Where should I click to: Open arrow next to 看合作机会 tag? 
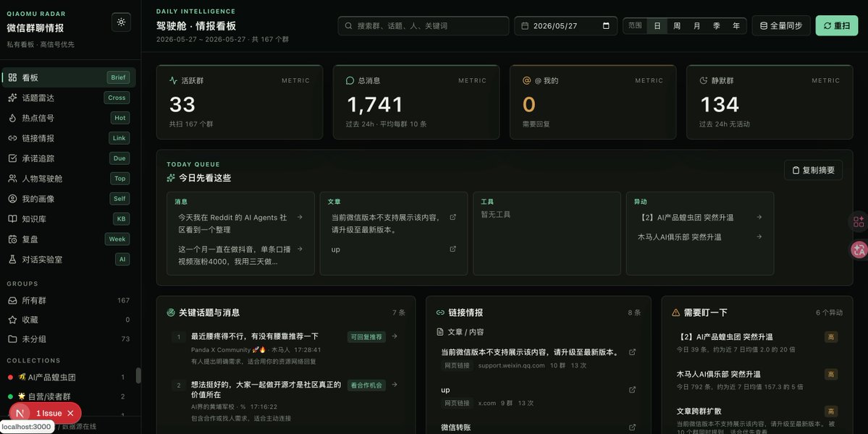[394, 385]
